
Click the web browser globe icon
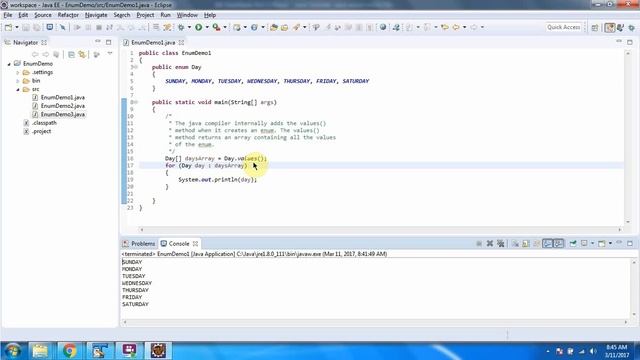click(x=383, y=27)
